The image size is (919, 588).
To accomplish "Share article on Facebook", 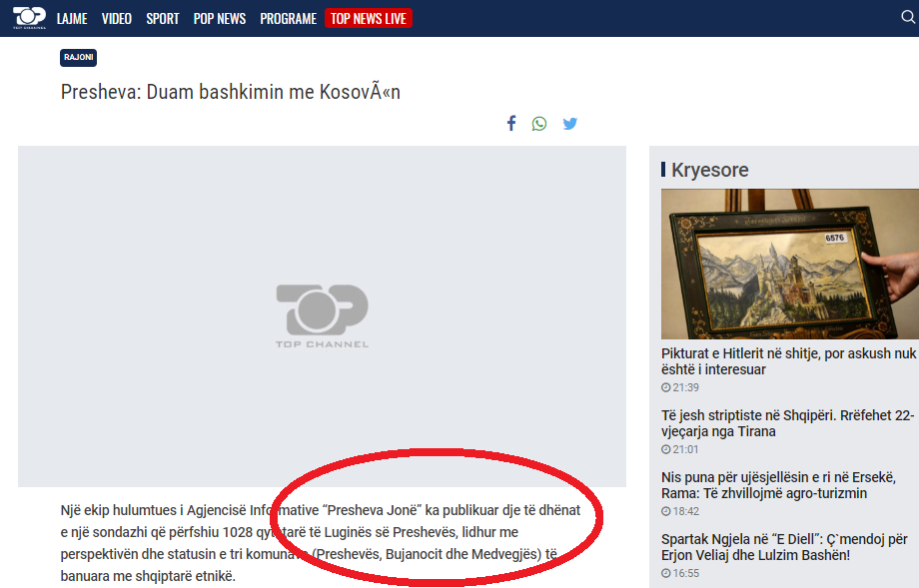I will point(511,124).
